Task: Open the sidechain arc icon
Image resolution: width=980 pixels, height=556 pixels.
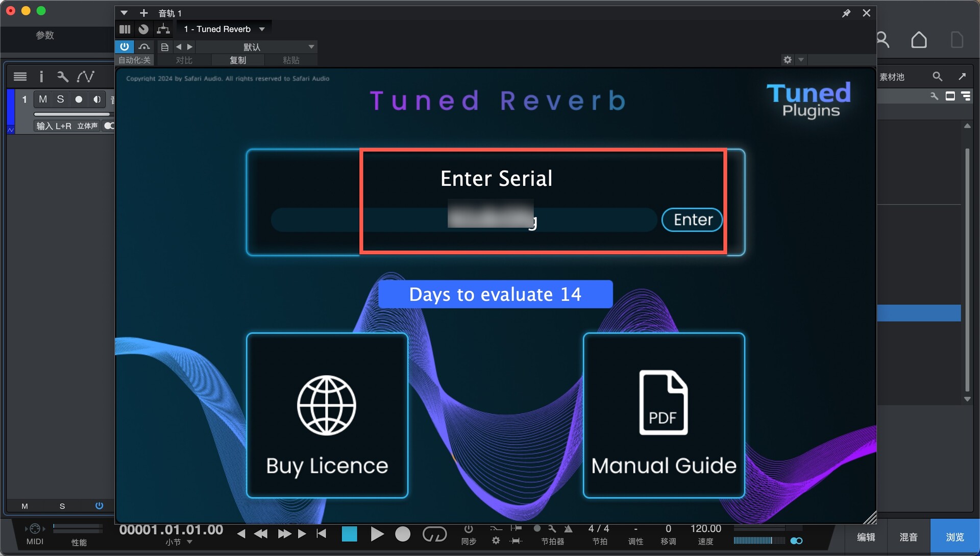Action: pyautogui.click(x=144, y=46)
